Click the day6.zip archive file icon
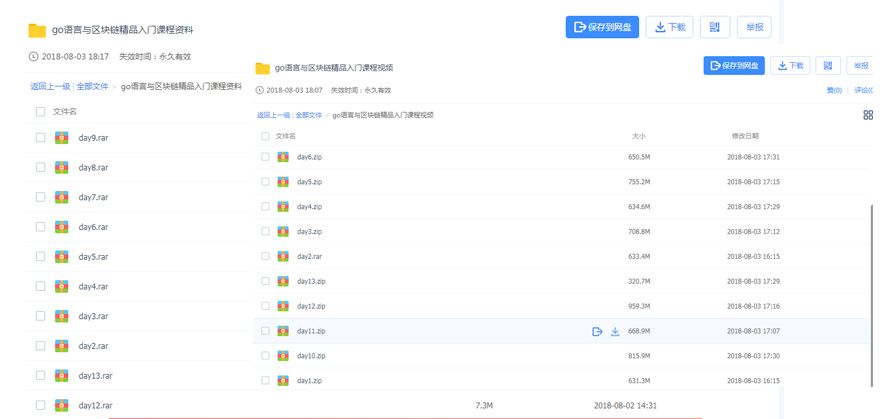This screenshot has height=419, width=894. pyautogui.click(x=283, y=157)
